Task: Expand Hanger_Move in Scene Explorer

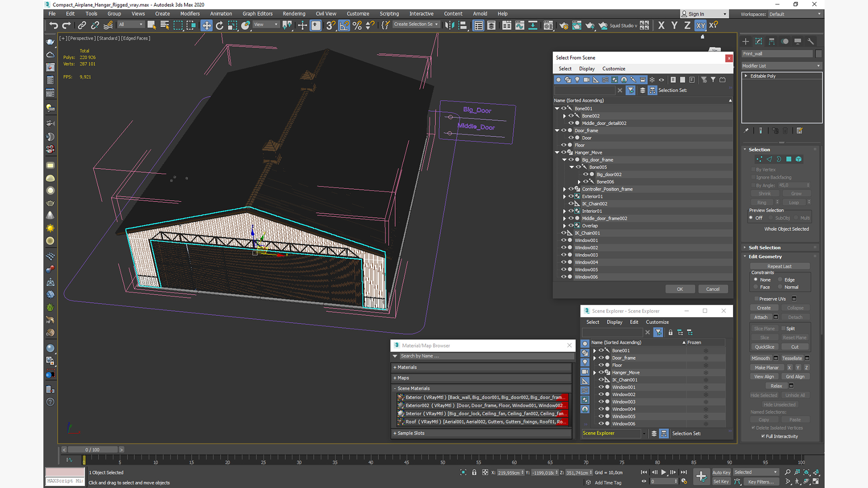Action: (x=595, y=373)
